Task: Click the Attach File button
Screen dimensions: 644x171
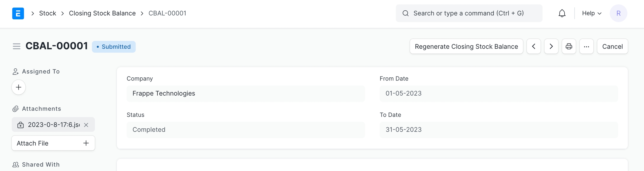Action: point(53,143)
